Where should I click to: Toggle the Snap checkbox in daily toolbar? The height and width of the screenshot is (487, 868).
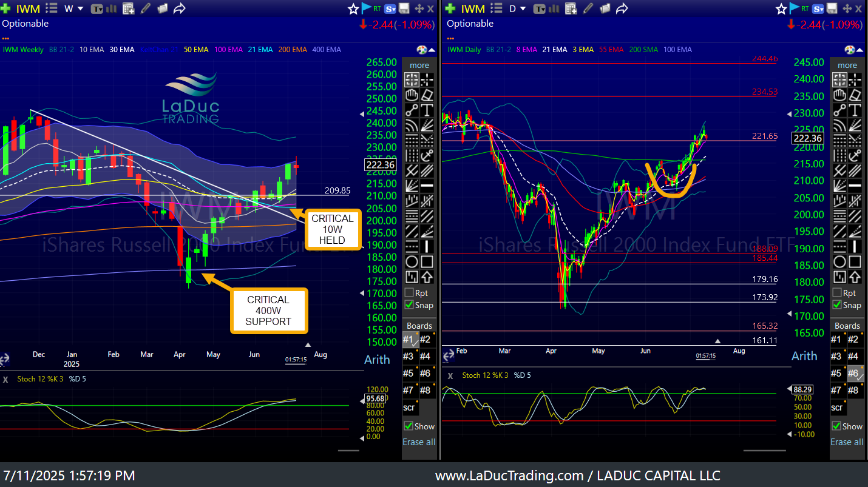(x=837, y=305)
